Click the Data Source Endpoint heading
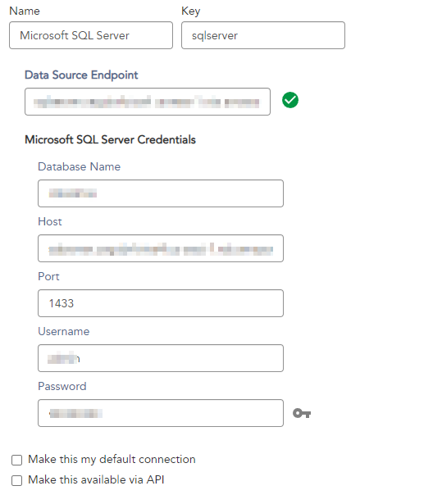 81,75
